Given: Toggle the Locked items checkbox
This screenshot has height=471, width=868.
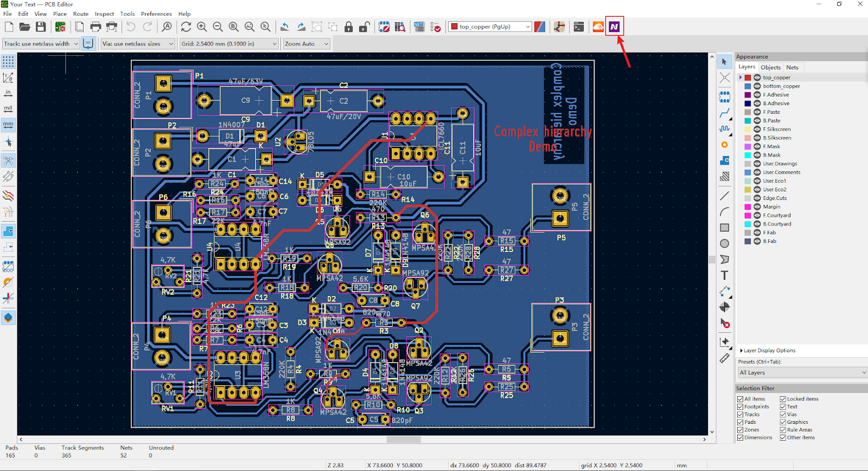Looking at the screenshot, I should click(783, 399).
